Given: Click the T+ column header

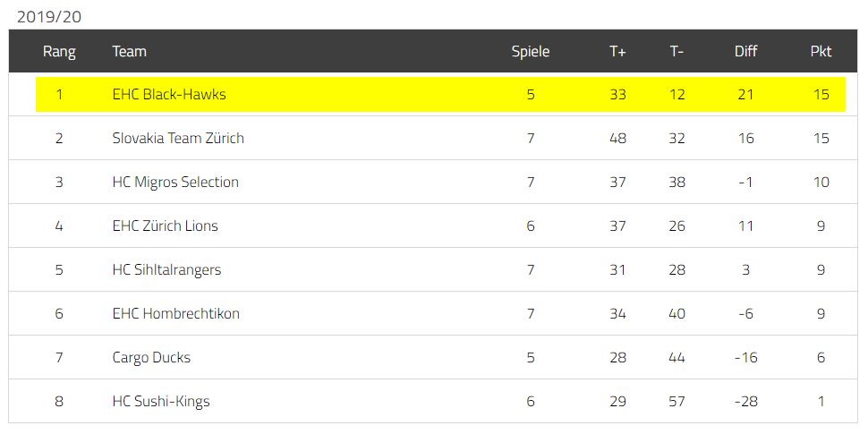Looking at the screenshot, I should tap(617, 52).
